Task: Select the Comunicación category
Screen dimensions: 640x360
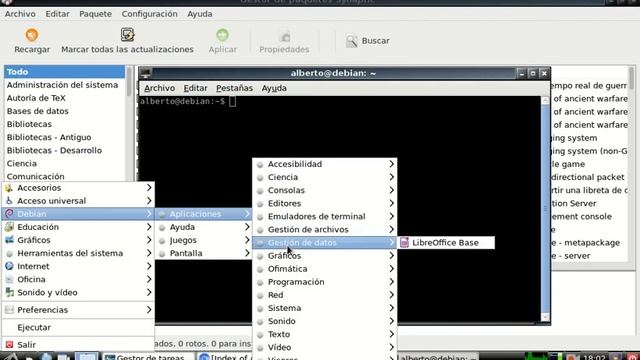Action: point(64,176)
